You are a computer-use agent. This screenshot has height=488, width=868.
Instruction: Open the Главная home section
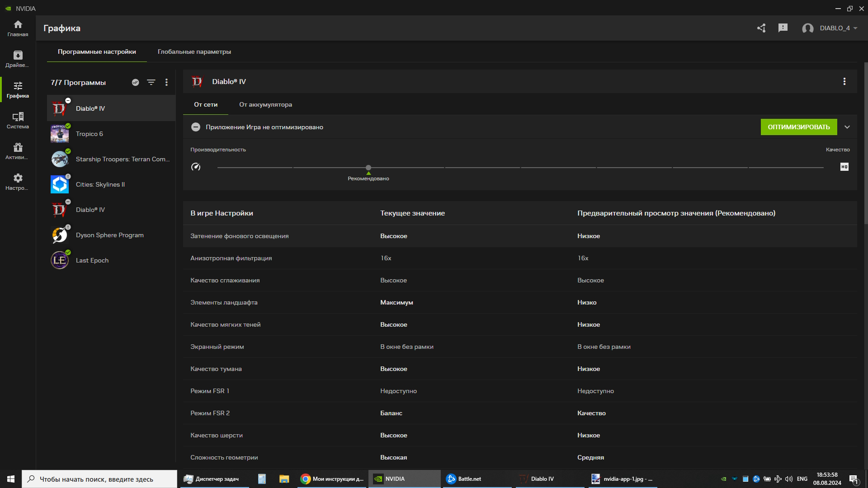click(18, 28)
